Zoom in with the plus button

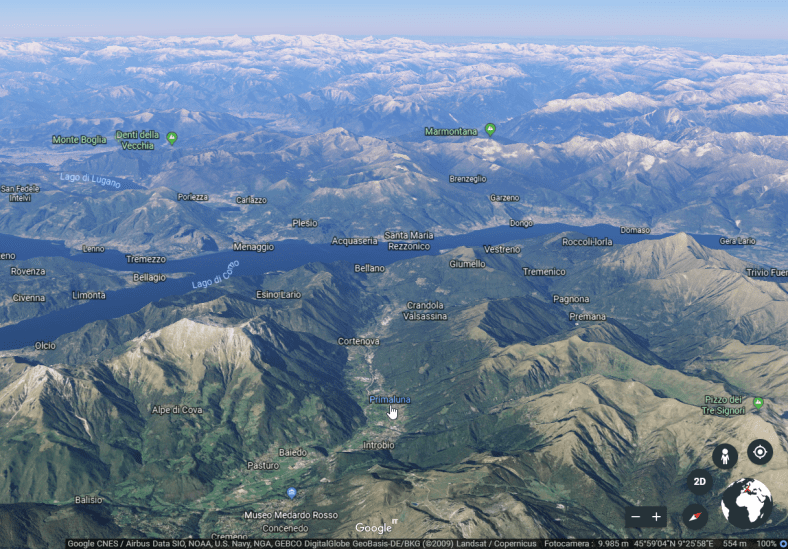click(657, 517)
